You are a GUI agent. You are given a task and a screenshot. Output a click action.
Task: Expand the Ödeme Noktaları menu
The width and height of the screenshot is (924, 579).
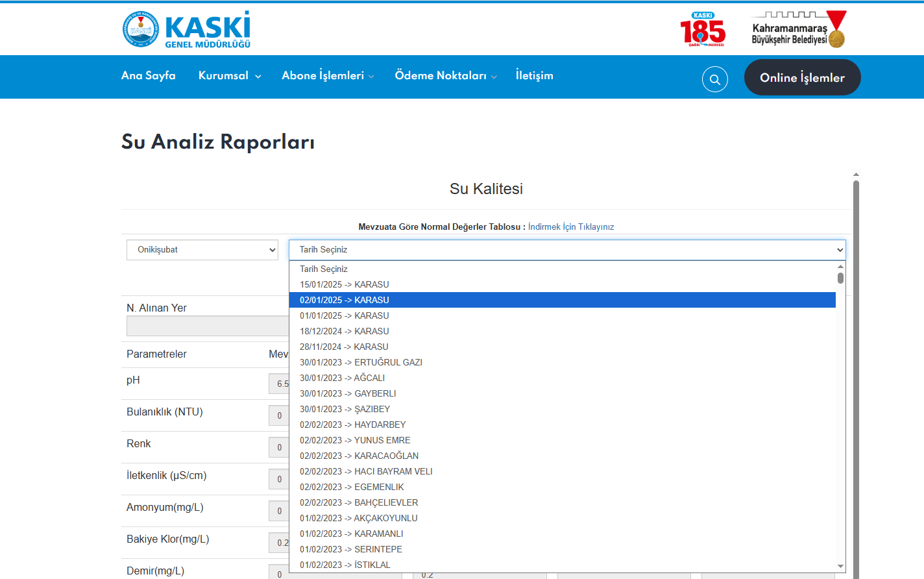445,76
